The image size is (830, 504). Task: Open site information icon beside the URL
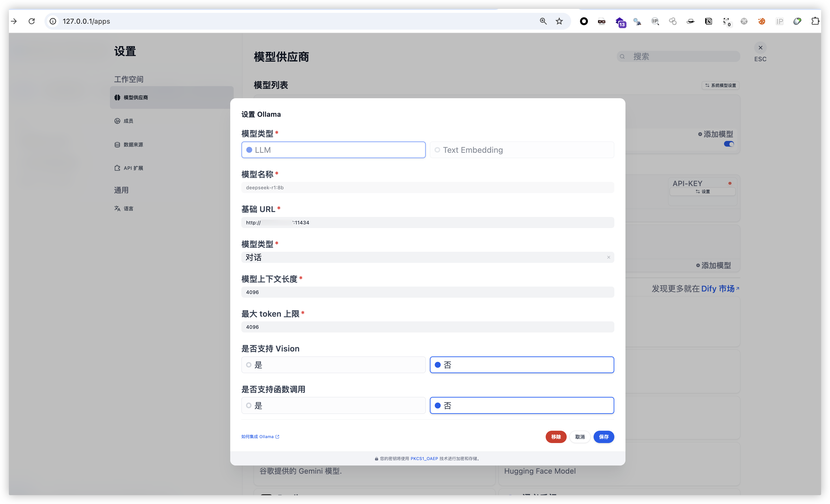click(53, 21)
